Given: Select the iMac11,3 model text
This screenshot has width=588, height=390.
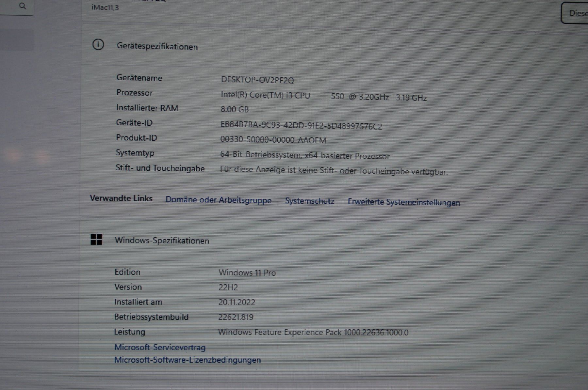Looking at the screenshot, I should point(105,7).
